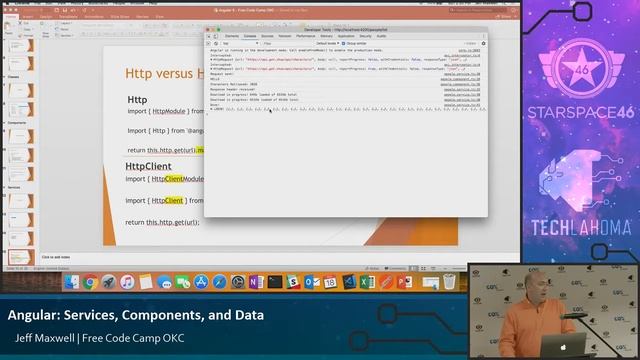Screen dimensions: 640x360
Task: Toggle DevTools device toolbar icon
Action: coord(216,36)
